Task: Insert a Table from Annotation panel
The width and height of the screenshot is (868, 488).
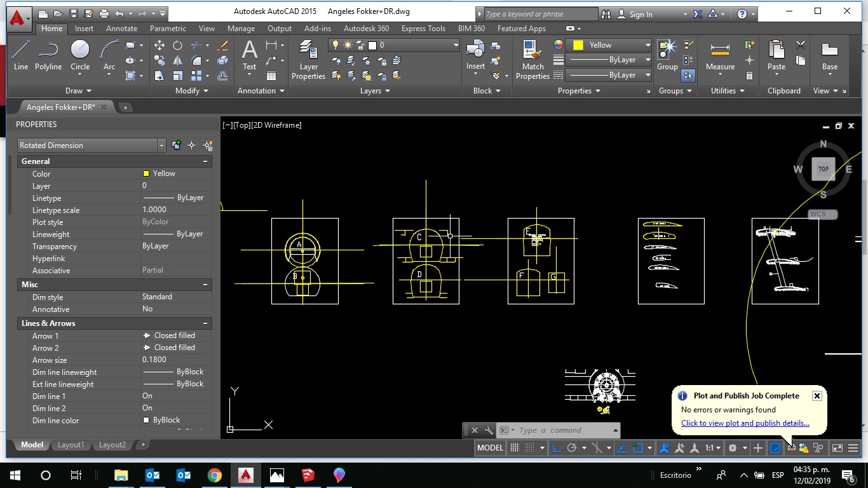Action: [x=271, y=76]
